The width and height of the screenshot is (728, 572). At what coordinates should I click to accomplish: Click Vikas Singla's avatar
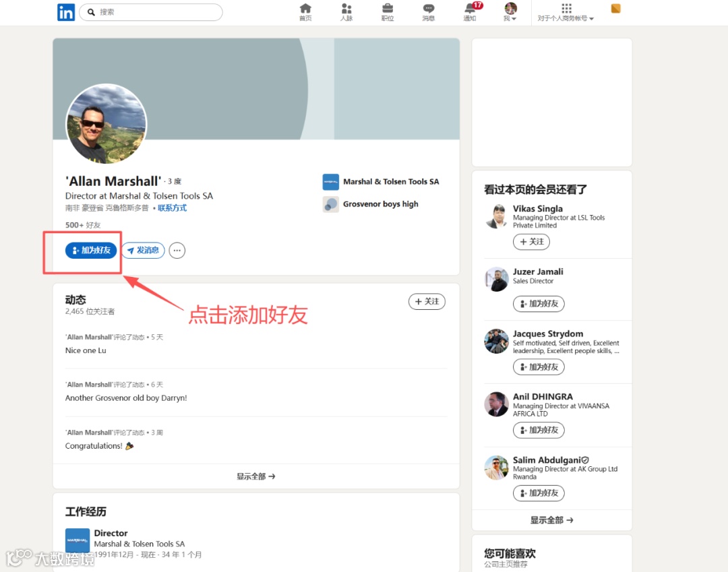click(496, 216)
